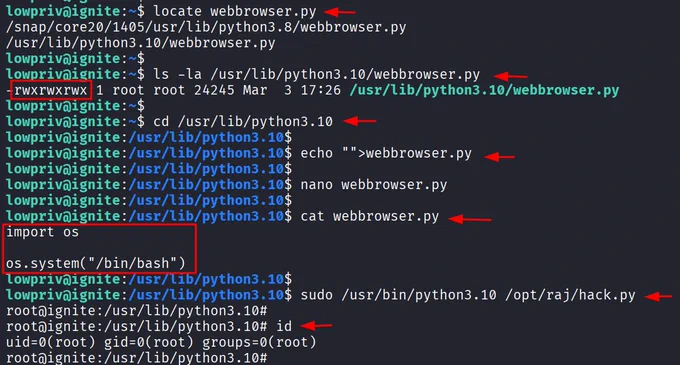The width and height of the screenshot is (680, 365).
Task: Click the file size '24245' value
Action: [x=214, y=90]
